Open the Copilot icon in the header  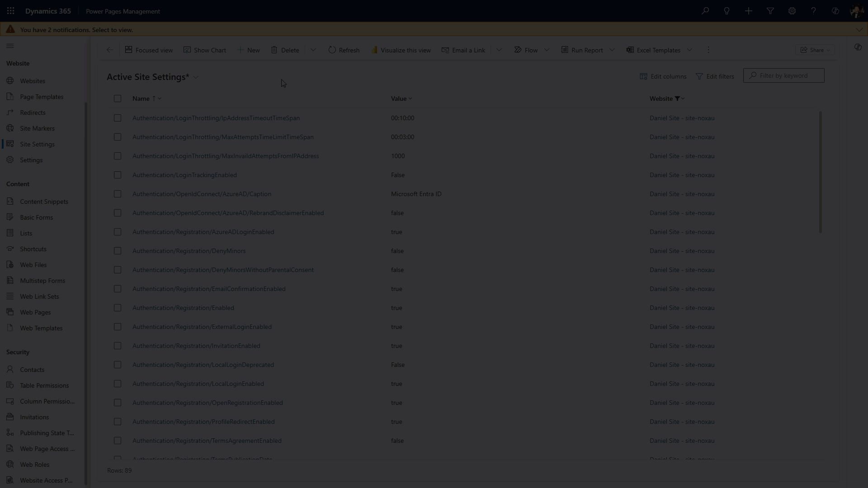click(835, 11)
